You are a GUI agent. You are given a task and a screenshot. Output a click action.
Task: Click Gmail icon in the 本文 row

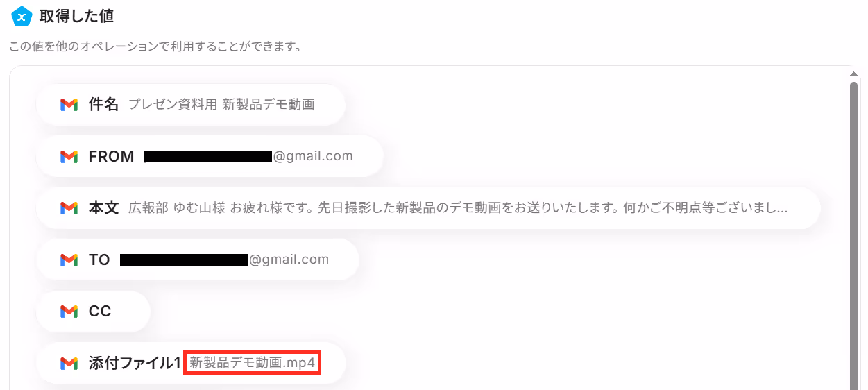point(69,208)
